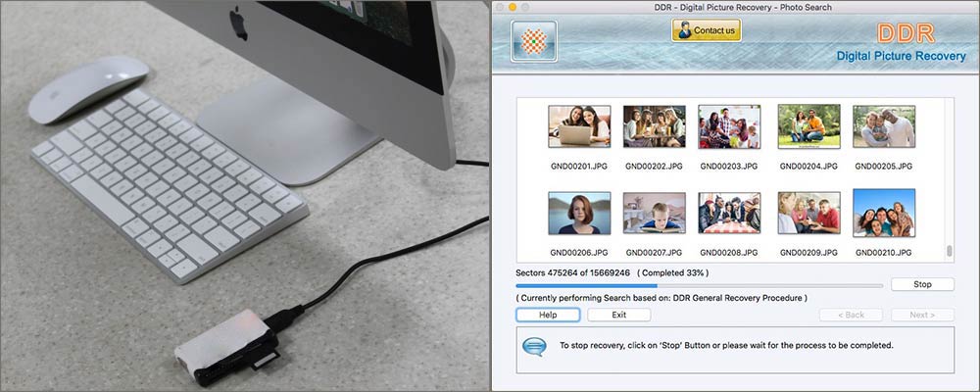
Task: Select the GND00207.JPG thumbnail
Action: click(655, 214)
